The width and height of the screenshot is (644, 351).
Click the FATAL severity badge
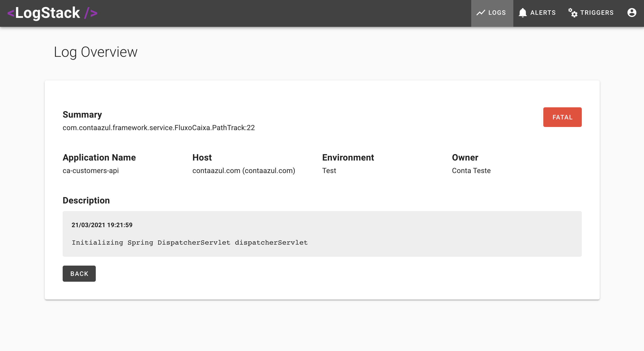tap(562, 117)
